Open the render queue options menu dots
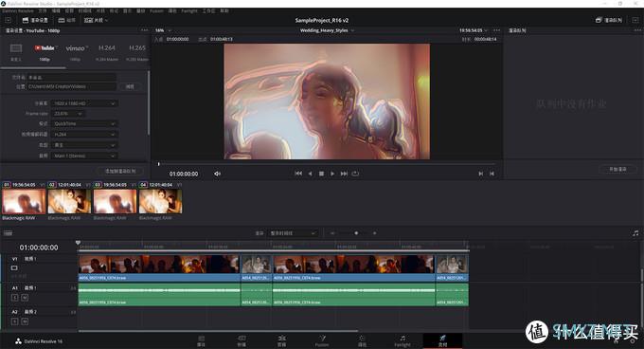 [x=637, y=30]
